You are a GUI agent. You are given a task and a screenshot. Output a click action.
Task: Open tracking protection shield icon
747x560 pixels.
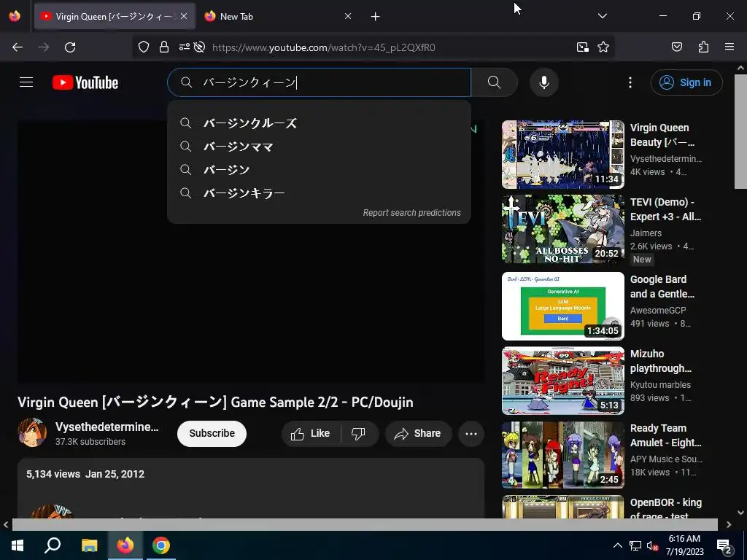tap(144, 47)
